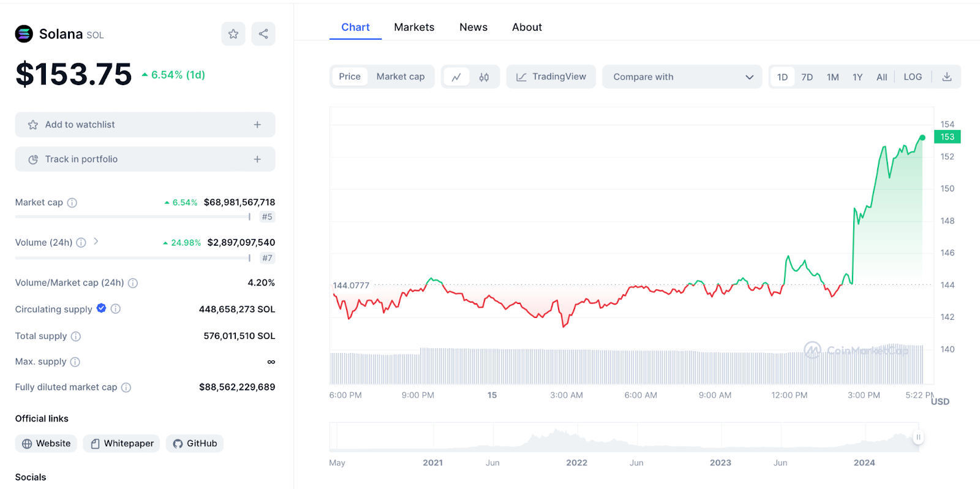980x489 pixels.
Task: Star Solana as a favorite
Action: tap(233, 34)
